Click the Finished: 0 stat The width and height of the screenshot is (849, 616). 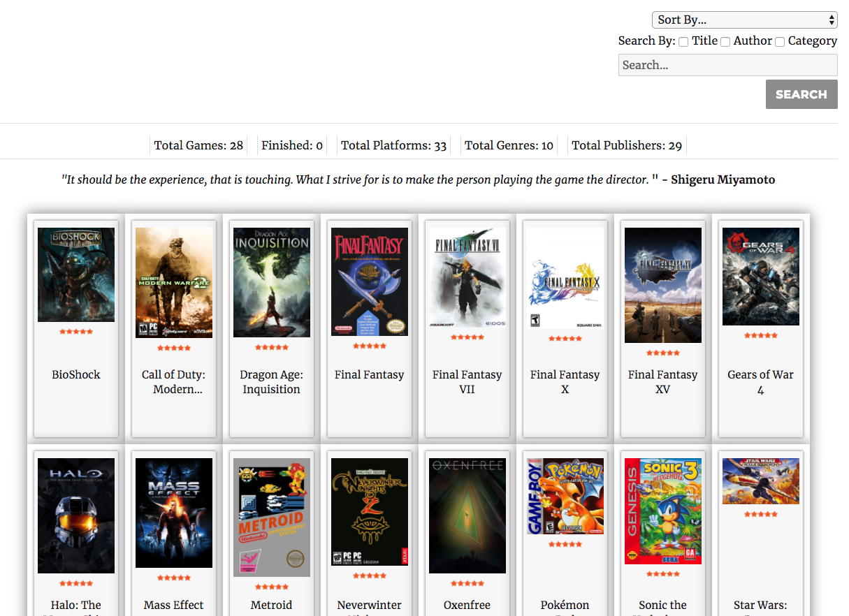pos(292,145)
